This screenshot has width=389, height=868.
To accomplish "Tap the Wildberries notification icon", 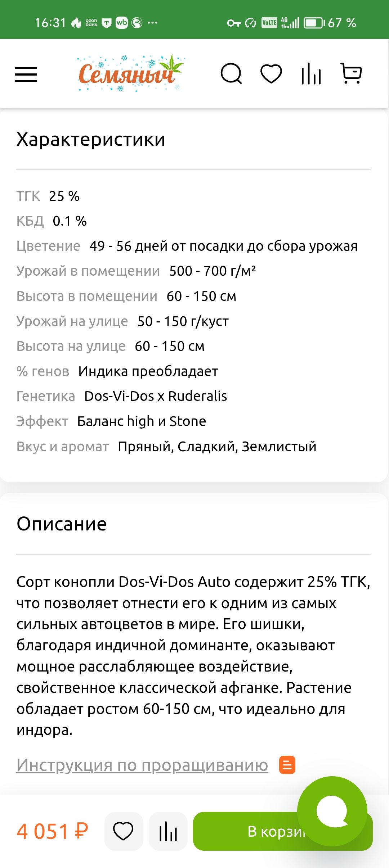I will tap(122, 23).
